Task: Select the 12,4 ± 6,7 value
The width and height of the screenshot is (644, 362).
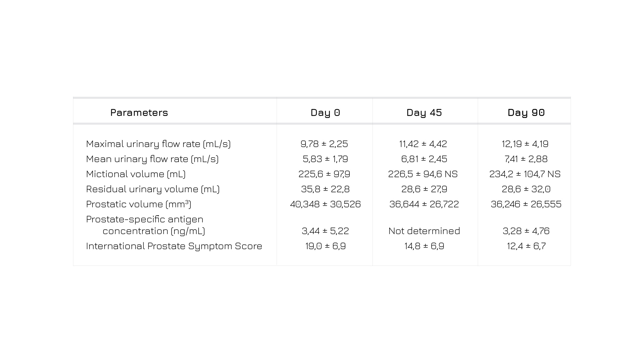Action: point(526,246)
